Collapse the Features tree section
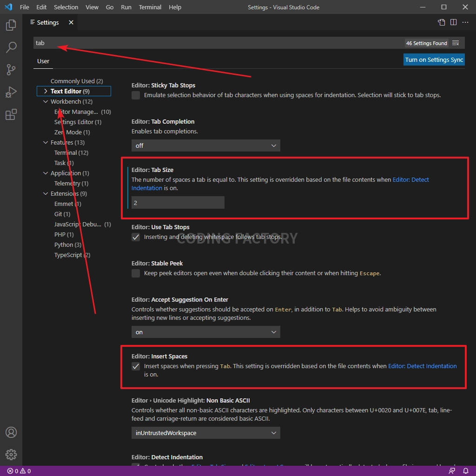476x476 pixels. click(x=46, y=142)
